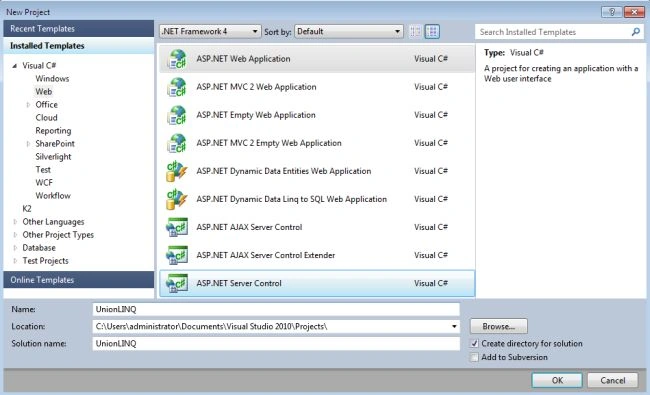Select the K2 category
This screenshot has width=650, height=395.
(x=27, y=208)
